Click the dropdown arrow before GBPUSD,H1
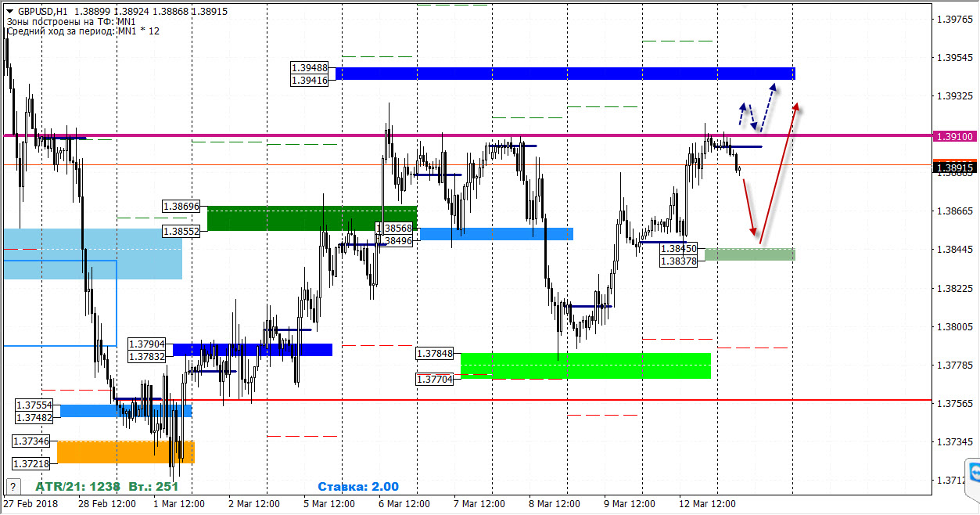This screenshot has height=515, width=980. click(x=9, y=12)
